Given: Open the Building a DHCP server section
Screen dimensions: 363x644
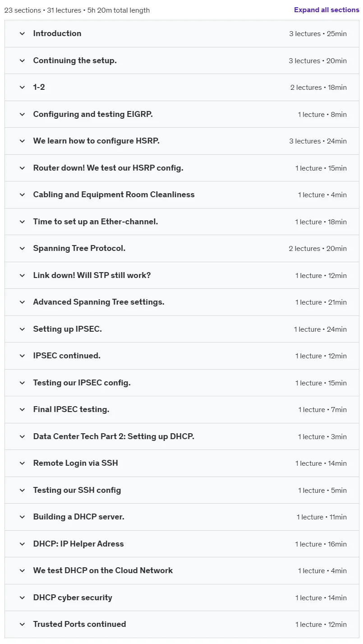Looking at the screenshot, I should click(x=182, y=517).
